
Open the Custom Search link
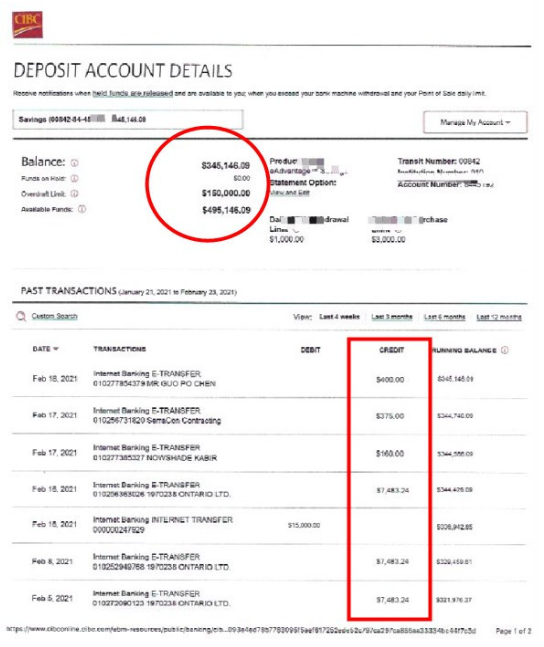click(x=54, y=316)
